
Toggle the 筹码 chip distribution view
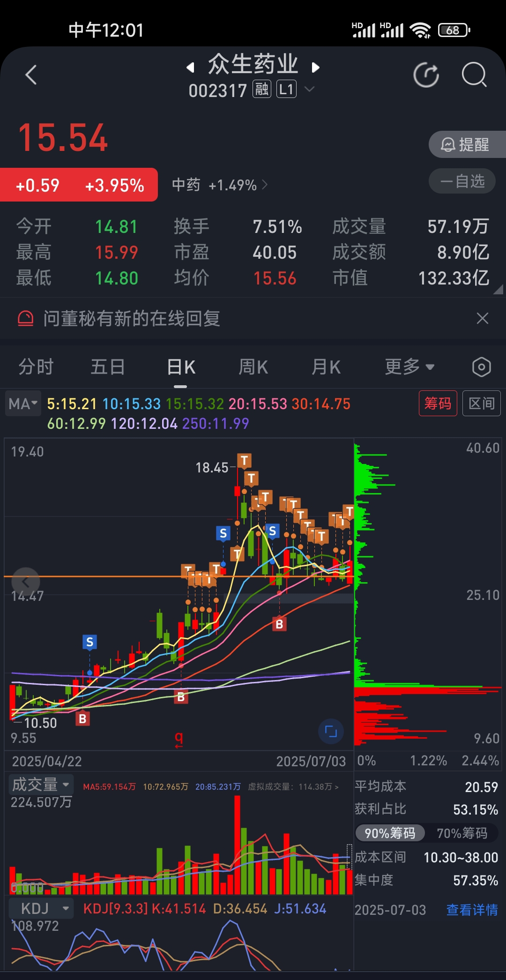438,403
